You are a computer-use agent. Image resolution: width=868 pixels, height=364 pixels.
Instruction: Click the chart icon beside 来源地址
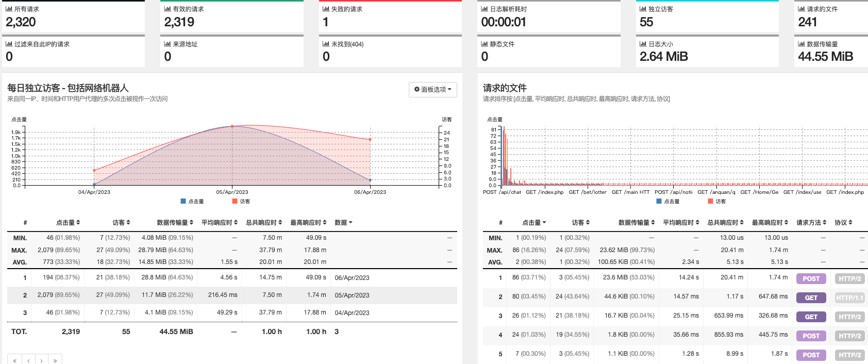tap(168, 44)
